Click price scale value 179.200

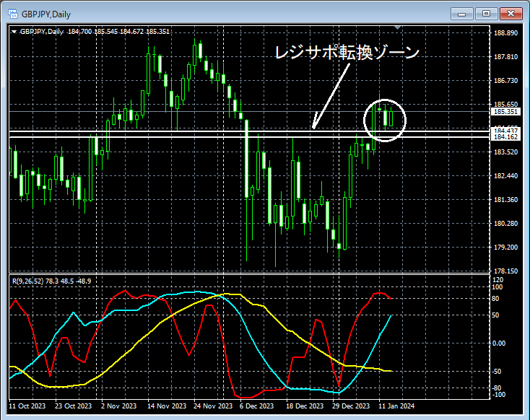pos(505,248)
